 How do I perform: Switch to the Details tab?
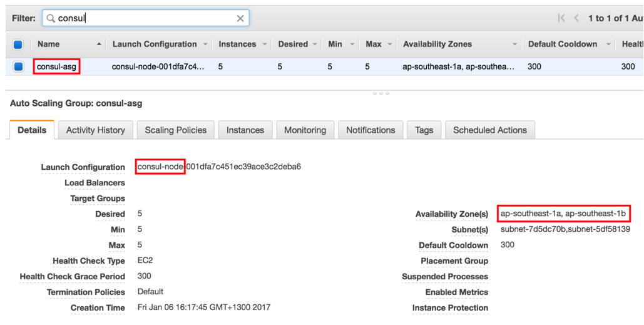(x=32, y=130)
